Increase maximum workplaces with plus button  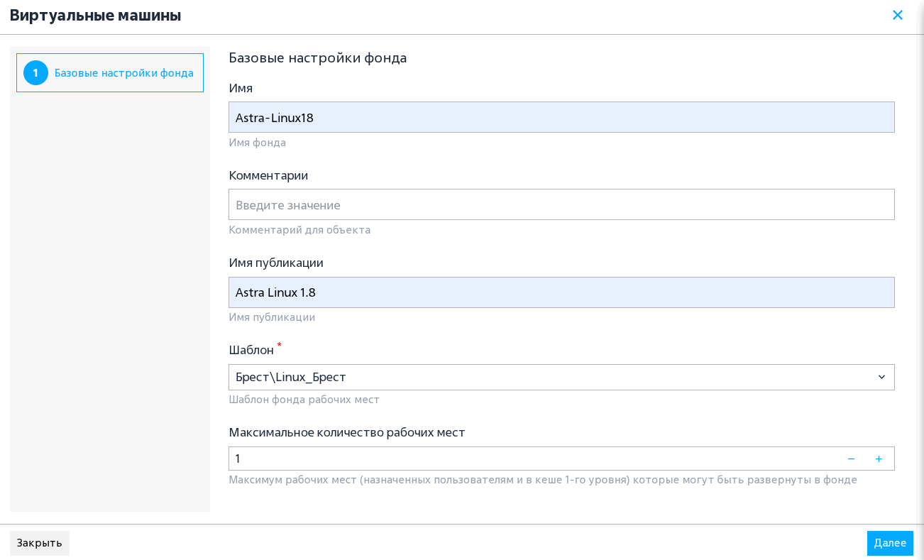click(879, 459)
